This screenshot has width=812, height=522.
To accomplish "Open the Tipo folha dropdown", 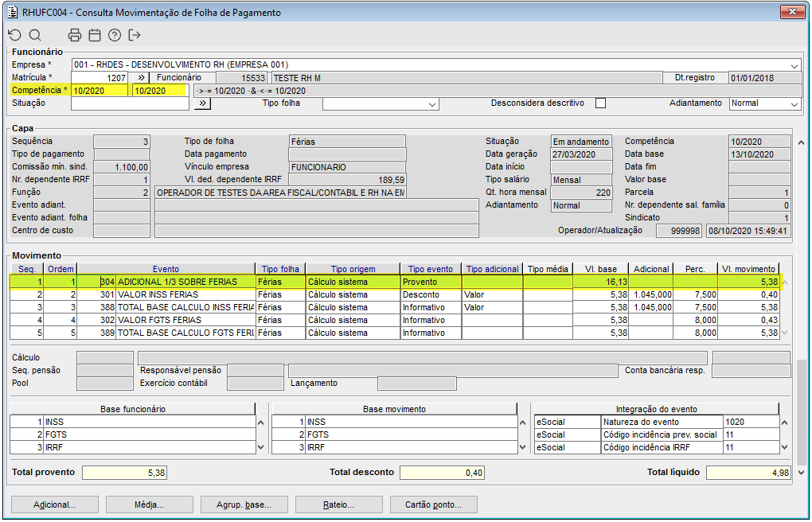I will pos(432,104).
